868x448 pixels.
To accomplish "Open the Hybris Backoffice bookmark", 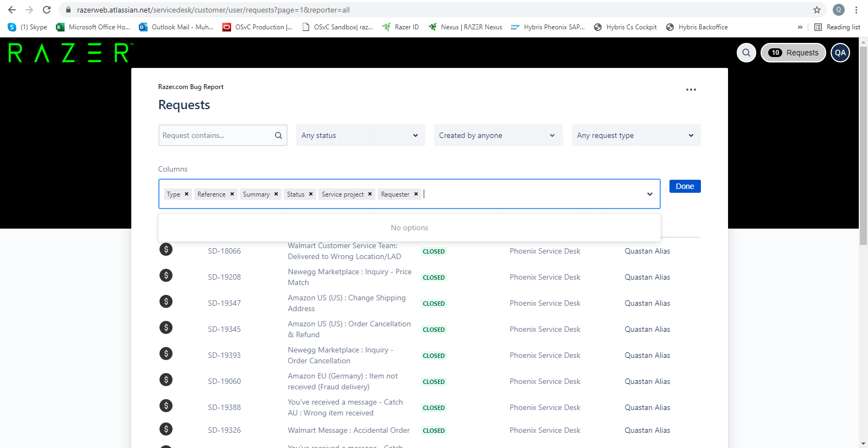I will click(697, 27).
